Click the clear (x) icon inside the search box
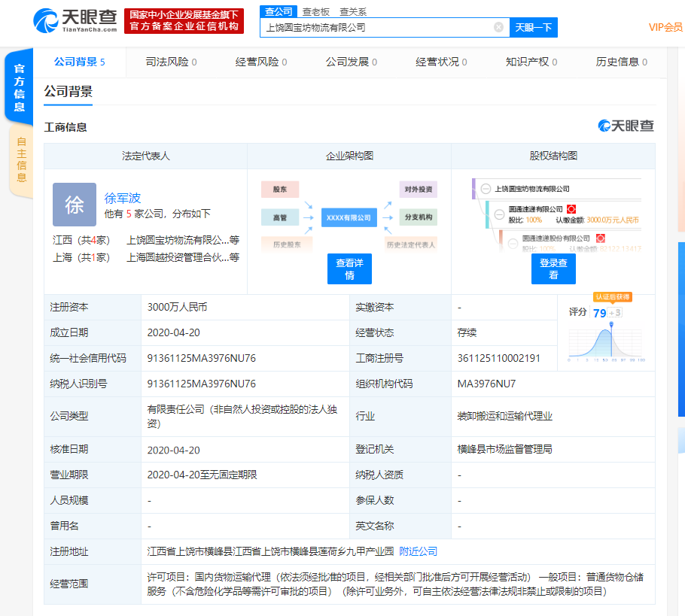Viewport: 685px width, 616px height. pos(497,27)
